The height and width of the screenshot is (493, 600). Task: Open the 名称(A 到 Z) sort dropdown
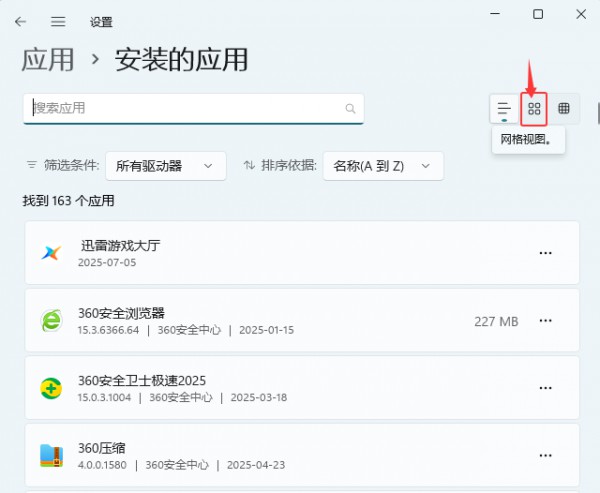coord(383,166)
